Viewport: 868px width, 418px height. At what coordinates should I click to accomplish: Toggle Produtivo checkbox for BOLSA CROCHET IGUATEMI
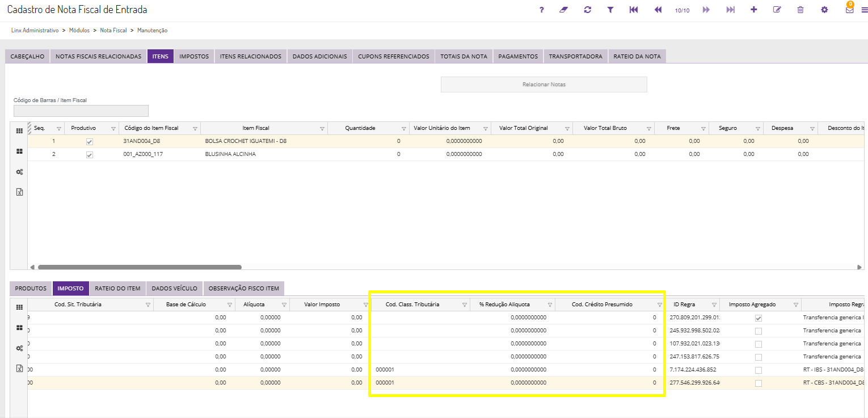(89, 141)
